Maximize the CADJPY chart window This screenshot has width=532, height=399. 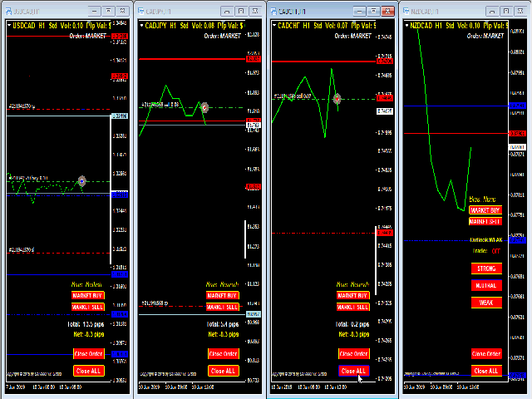tap(239, 12)
